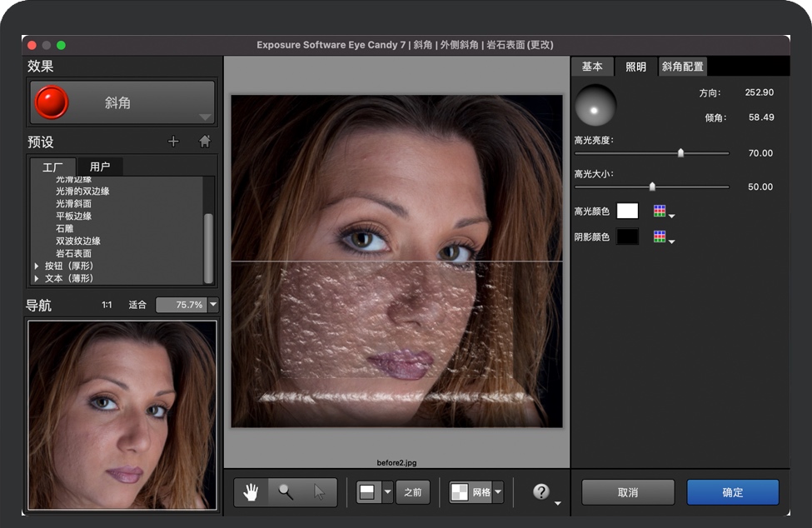Expand the 按钮（厚形）preset group
The image size is (812, 528).
click(x=37, y=266)
